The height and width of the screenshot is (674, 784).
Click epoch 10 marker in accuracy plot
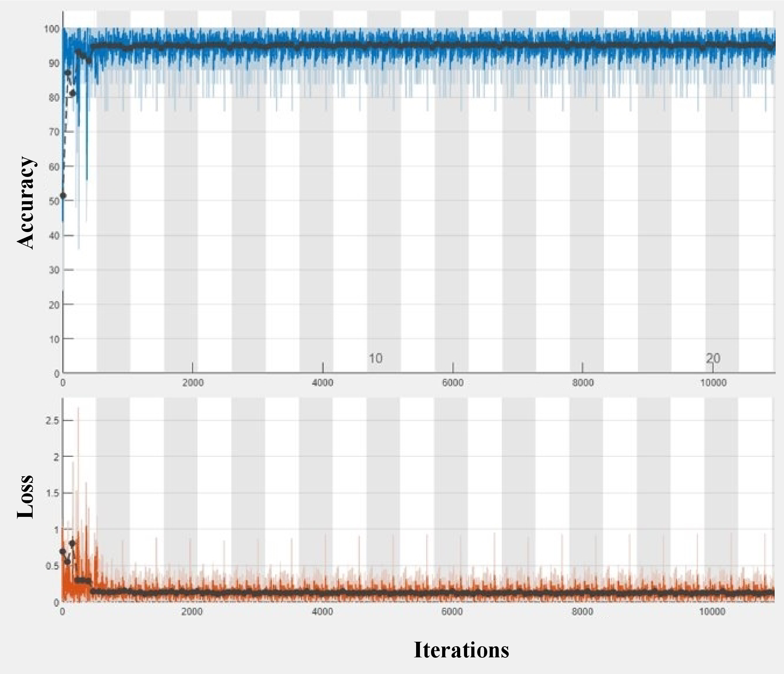click(376, 358)
